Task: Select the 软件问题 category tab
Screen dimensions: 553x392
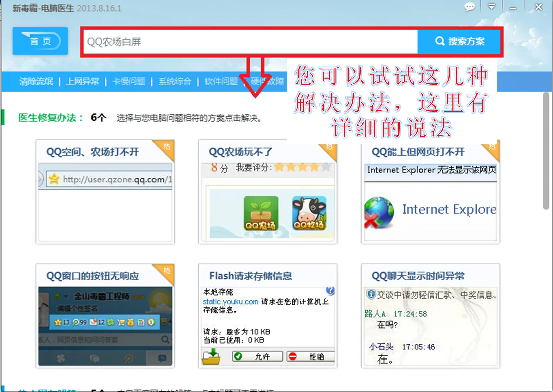Action: click(221, 81)
